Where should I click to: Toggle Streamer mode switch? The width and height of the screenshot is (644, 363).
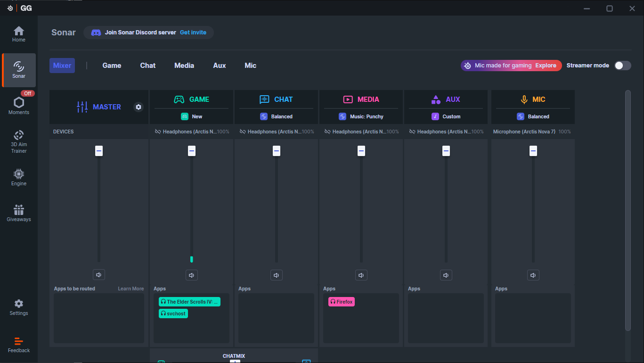click(623, 66)
